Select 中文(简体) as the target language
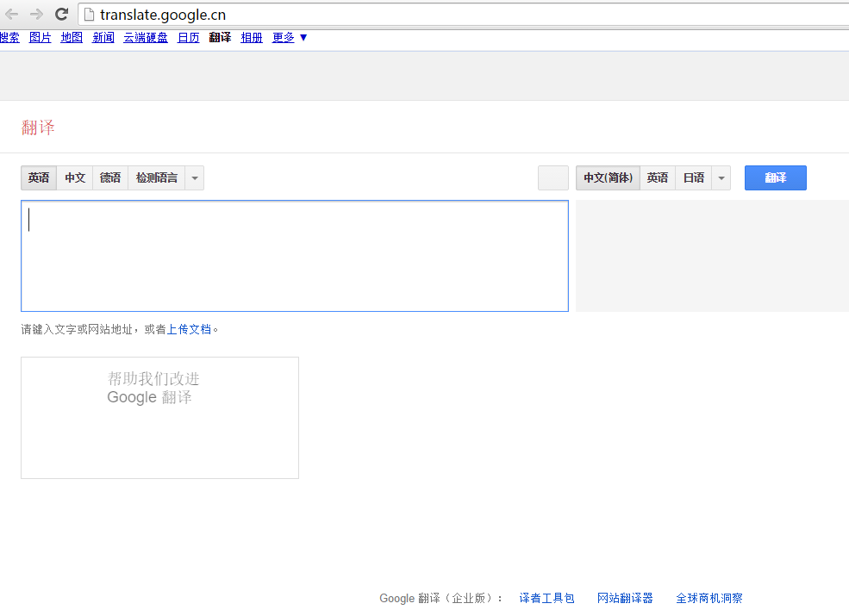Image resolution: width=849 pixels, height=616 pixels. [608, 178]
